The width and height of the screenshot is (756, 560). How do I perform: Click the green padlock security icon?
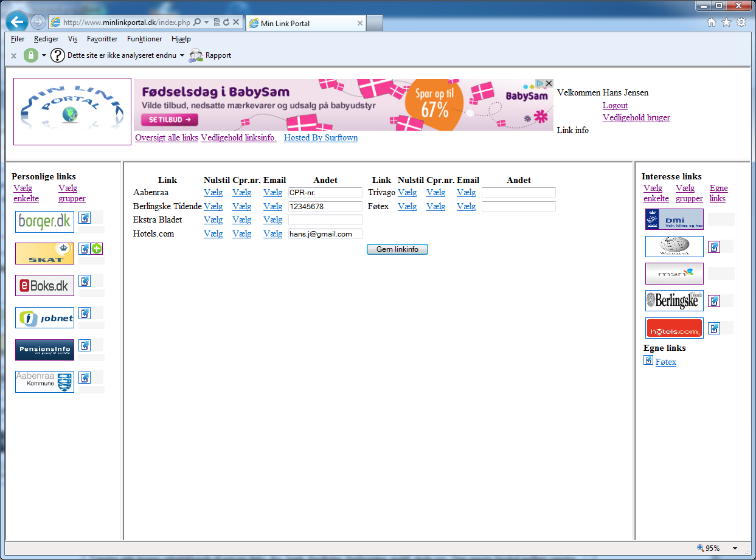[31, 55]
